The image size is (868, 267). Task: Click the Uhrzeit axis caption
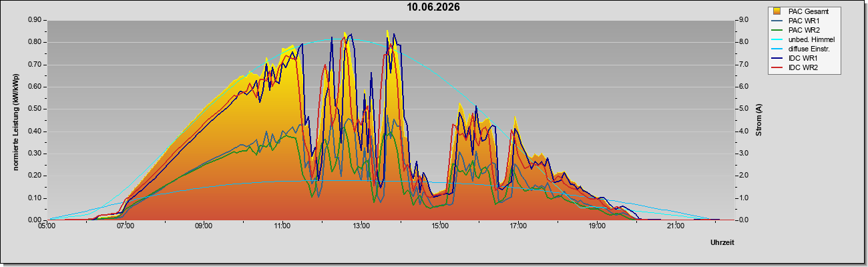point(722,243)
